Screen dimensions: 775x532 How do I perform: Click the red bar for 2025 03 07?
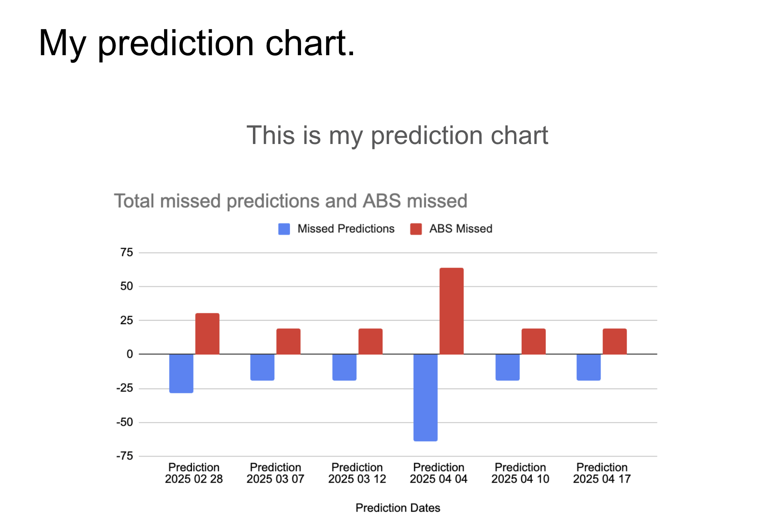point(288,342)
